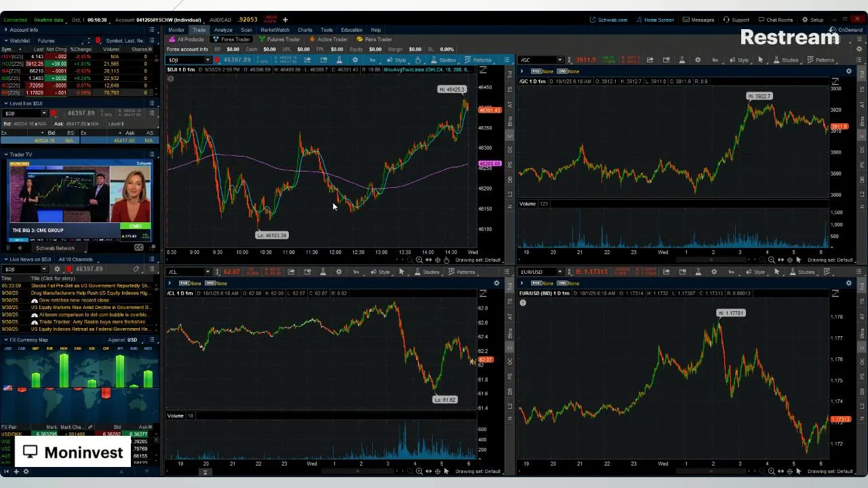Switch to the Analyze tab

pos(223,30)
